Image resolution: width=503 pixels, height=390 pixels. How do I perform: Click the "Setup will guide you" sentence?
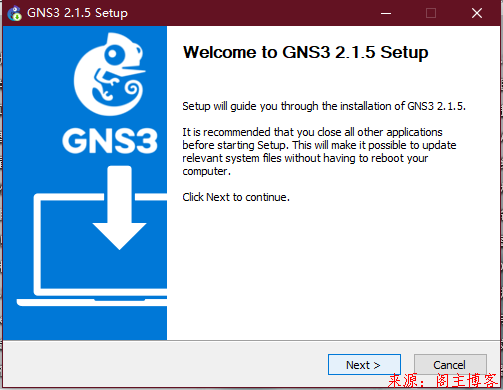click(x=324, y=106)
